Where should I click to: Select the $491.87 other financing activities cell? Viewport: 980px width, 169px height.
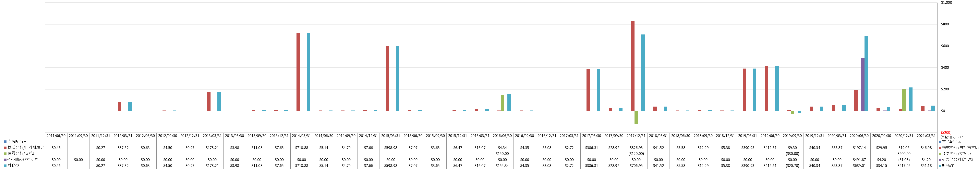point(860,160)
